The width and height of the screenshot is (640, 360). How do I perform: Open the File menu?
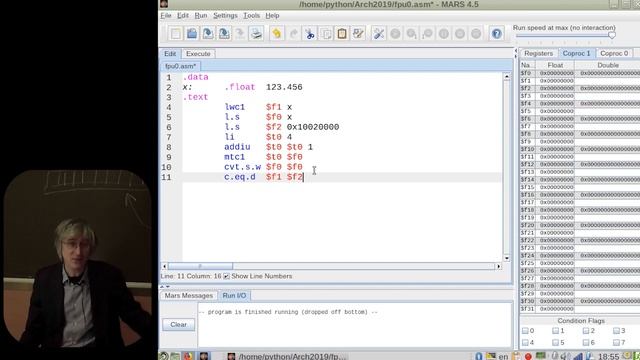tap(166, 16)
